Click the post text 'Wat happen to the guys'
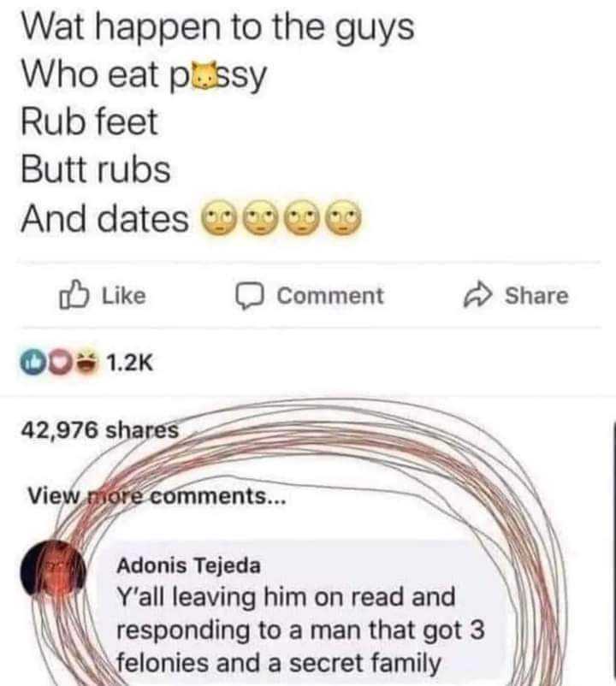 pyautogui.click(x=217, y=28)
